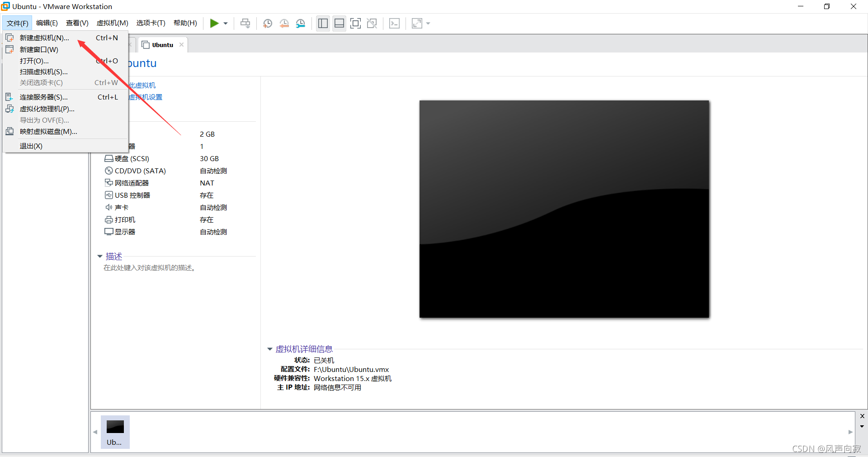868x457 pixels.
Task: Toggle the library sidebar view icon
Action: click(x=323, y=24)
